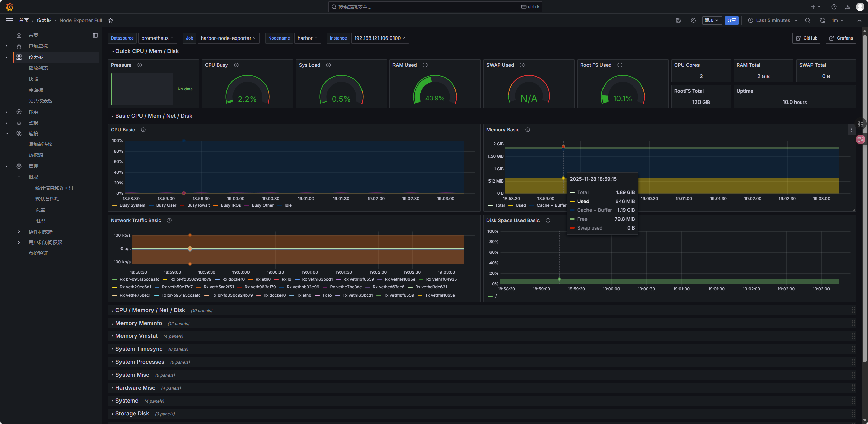Click the blue 分享 share button
The height and width of the screenshot is (424, 868).
click(732, 20)
